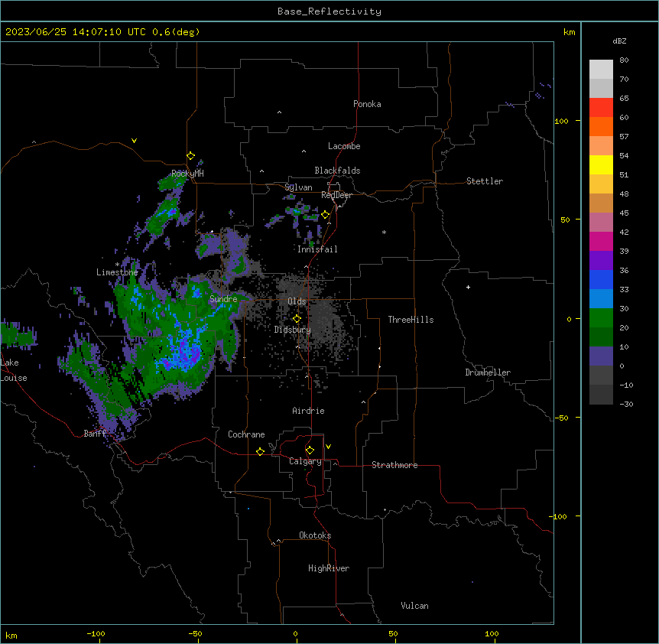Click the Sundre label

[x=223, y=299]
